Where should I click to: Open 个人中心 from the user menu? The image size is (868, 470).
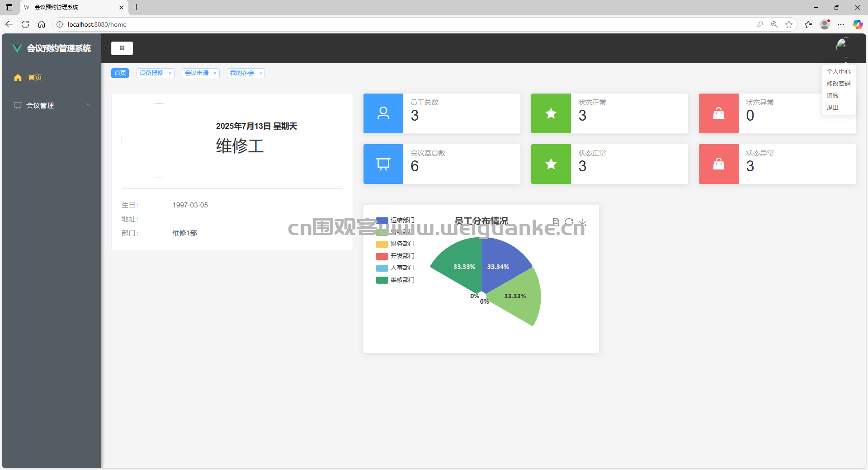click(839, 71)
